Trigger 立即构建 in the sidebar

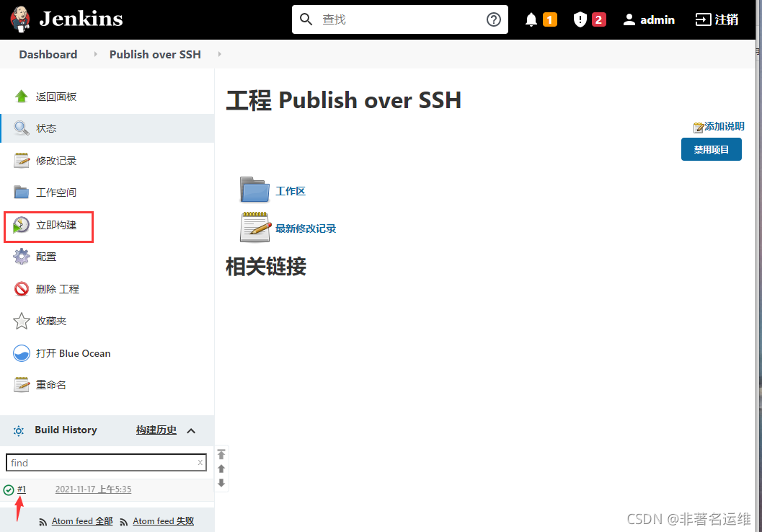[56, 225]
